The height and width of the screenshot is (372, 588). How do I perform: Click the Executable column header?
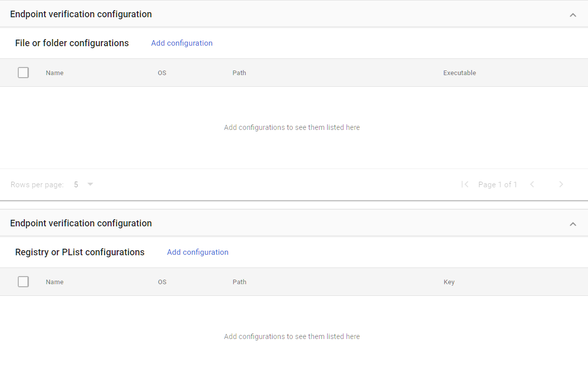[x=460, y=73]
